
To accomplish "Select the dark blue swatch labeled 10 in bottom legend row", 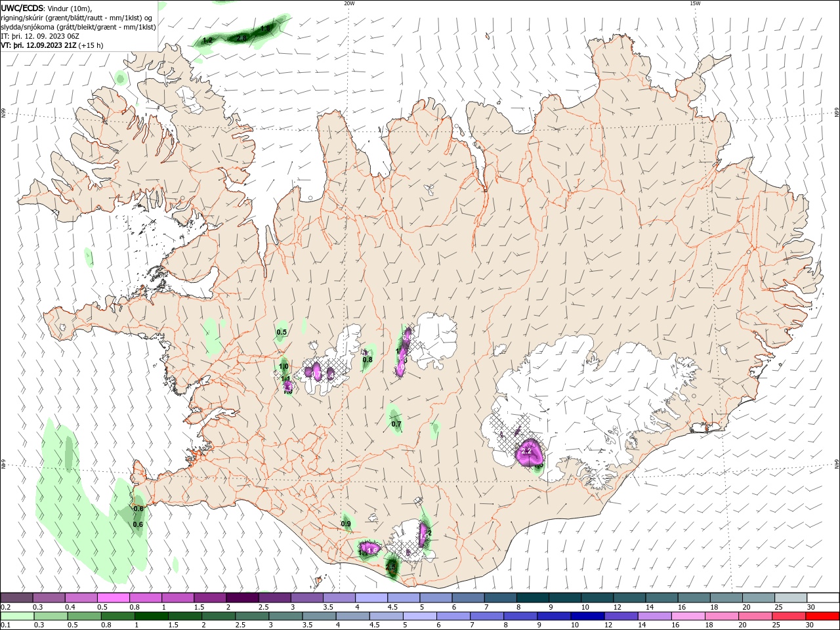I will tap(587, 616).
